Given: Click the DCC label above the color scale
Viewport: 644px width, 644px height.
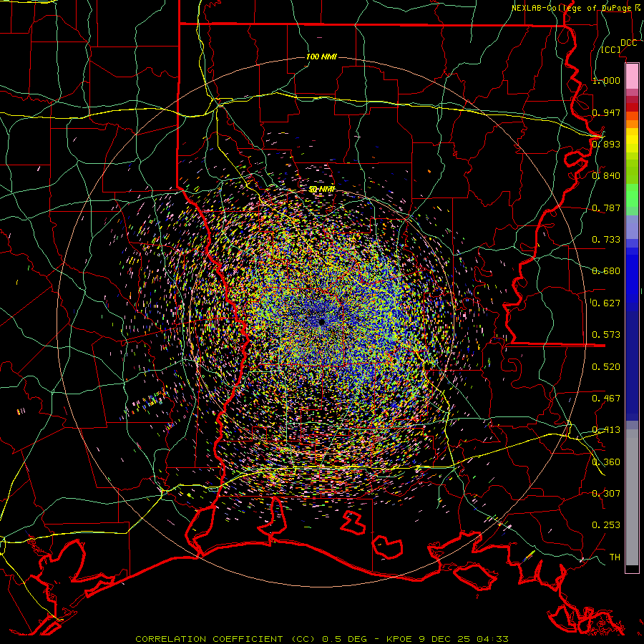Looking at the screenshot, I should (x=628, y=43).
